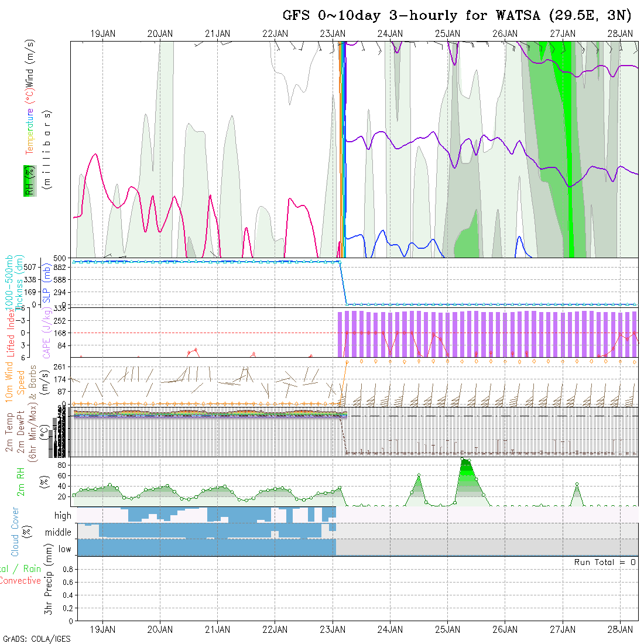Click the '882' tick on the SLP axis

pyautogui.click(x=60, y=268)
